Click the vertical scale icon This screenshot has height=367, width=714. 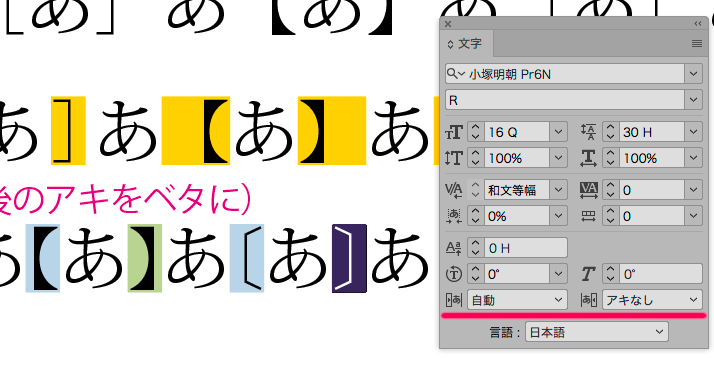pyautogui.click(x=454, y=158)
